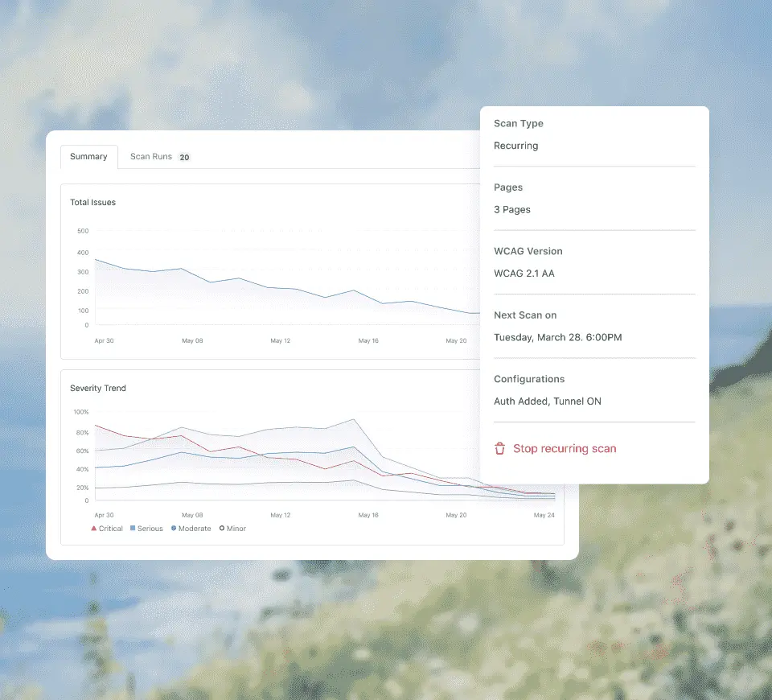Toggle the Serious legend square marker
Viewport: 772px width, 700px height.
click(x=133, y=528)
